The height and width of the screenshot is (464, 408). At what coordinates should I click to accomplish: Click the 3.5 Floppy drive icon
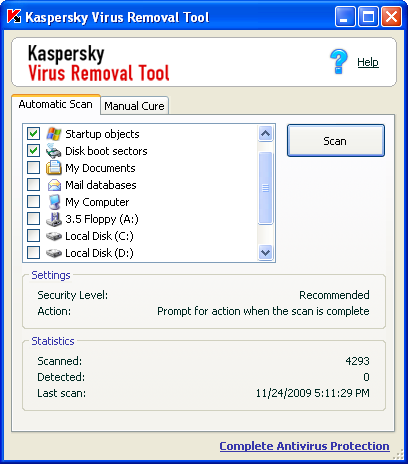(54, 219)
